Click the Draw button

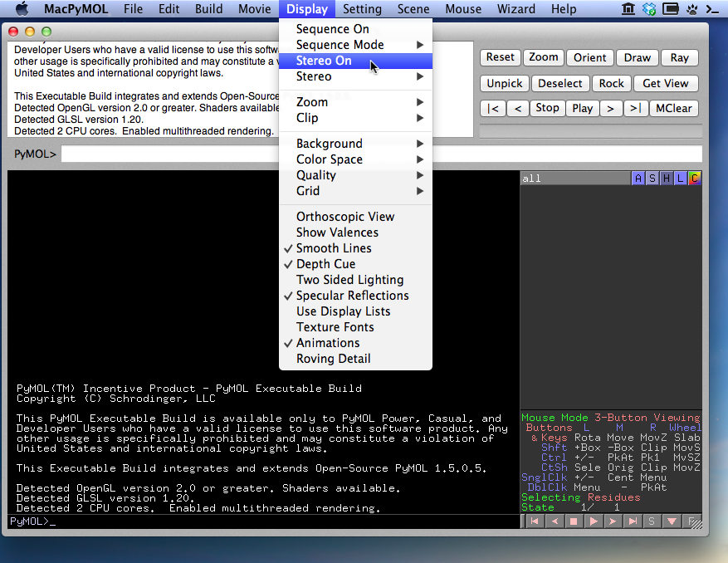point(637,57)
